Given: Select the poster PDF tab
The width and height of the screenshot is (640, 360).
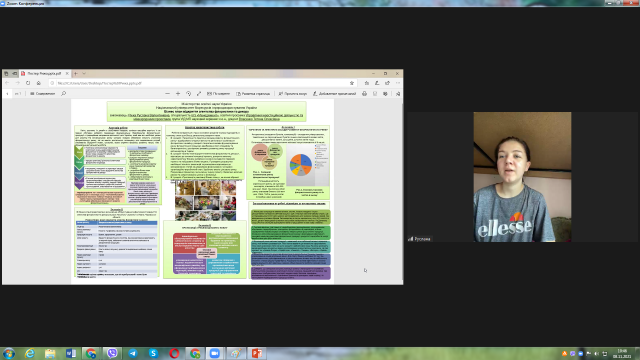Looking at the screenshot, I should point(44,73).
